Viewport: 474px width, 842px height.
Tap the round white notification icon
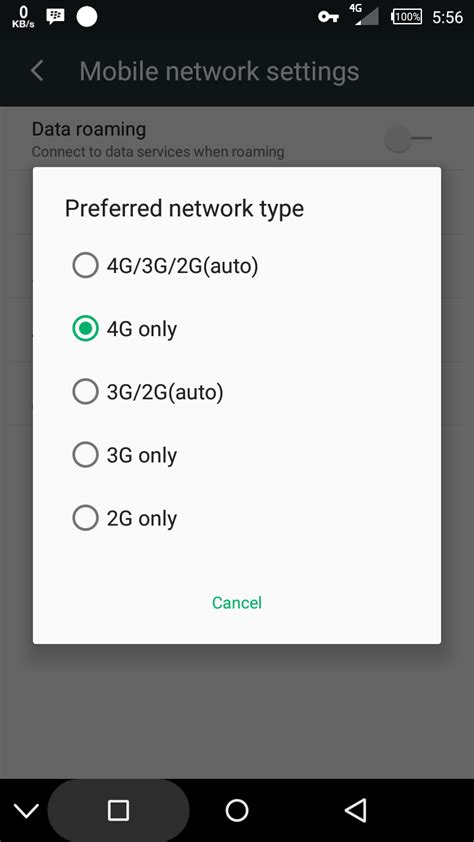point(87,16)
